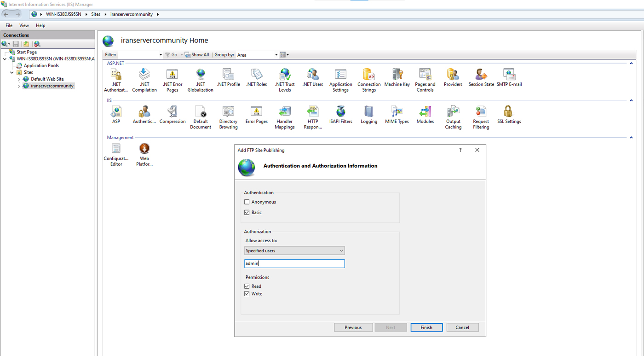
Task: Open the Group by Area dropdown
Action: click(x=257, y=55)
